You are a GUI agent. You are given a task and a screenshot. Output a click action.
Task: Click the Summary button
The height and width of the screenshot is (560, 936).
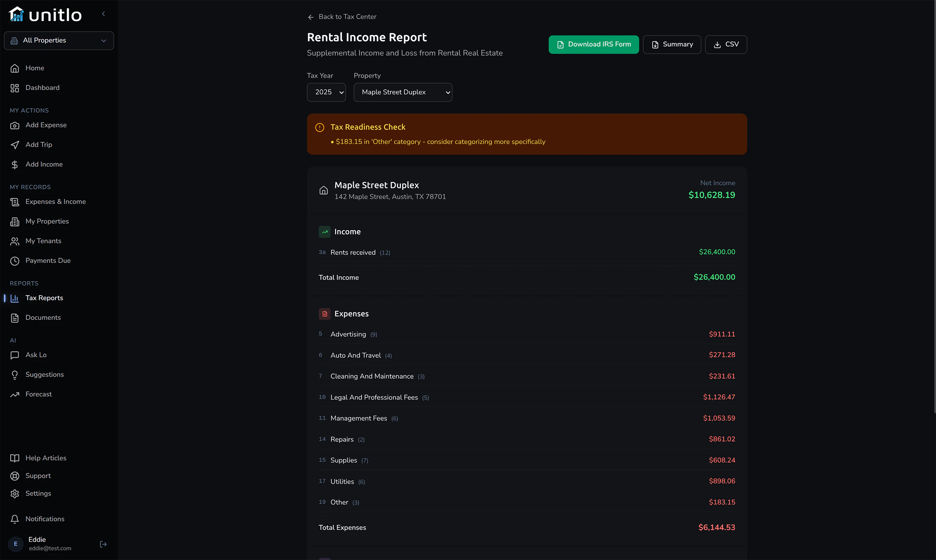[671, 45]
